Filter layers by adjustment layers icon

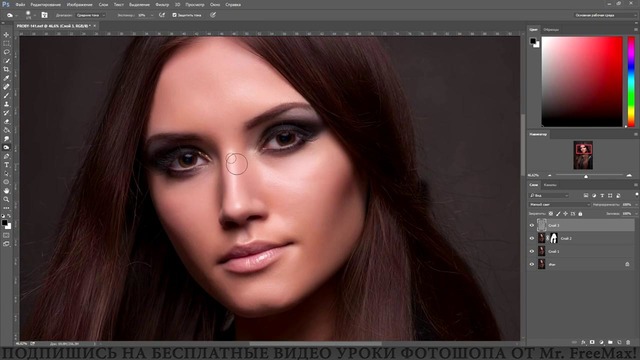(x=594, y=196)
